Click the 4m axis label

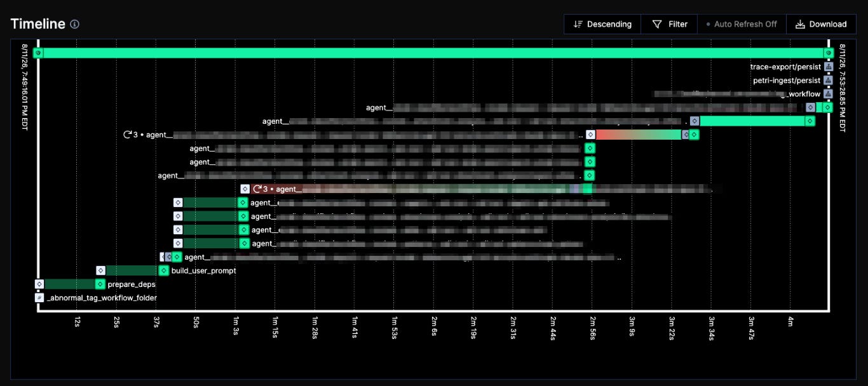tap(791, 321)
